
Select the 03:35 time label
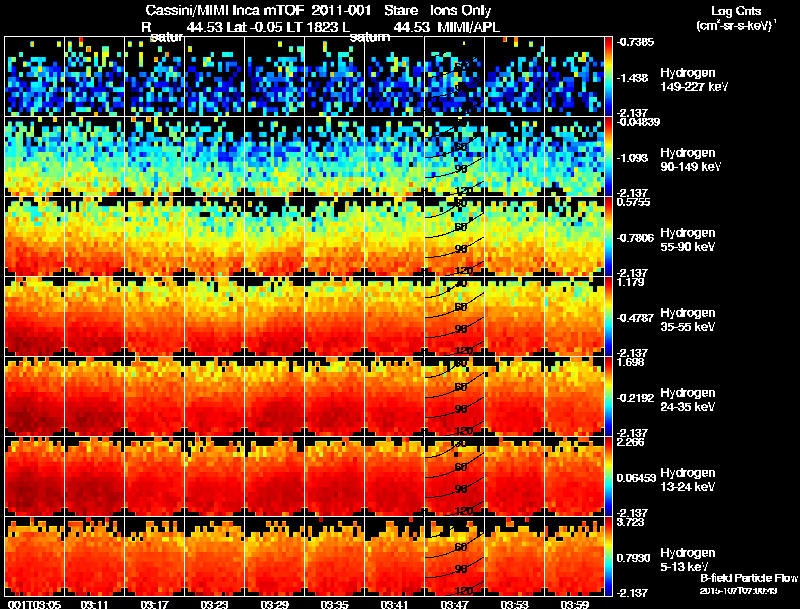pyautogui.click(x=334, y=604)
